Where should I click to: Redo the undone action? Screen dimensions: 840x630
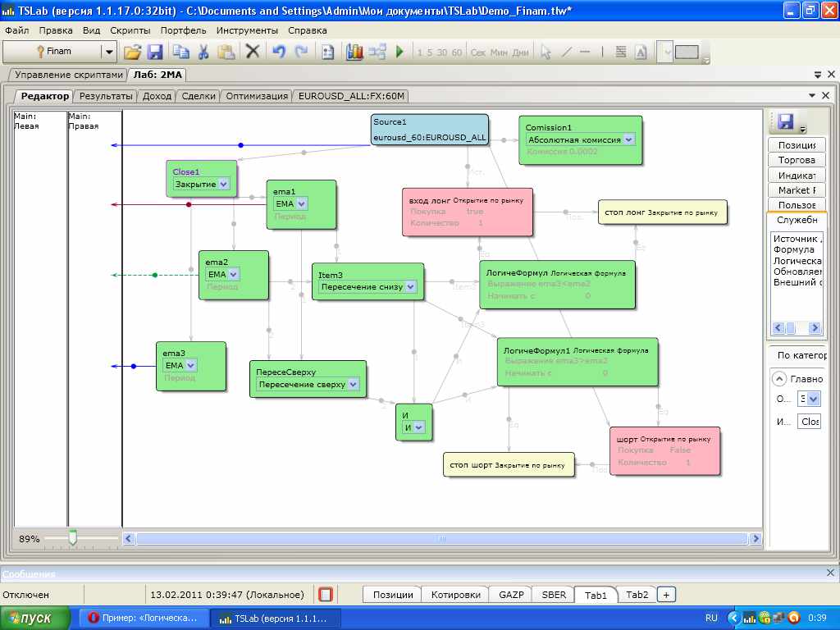[x=302, y=52]
